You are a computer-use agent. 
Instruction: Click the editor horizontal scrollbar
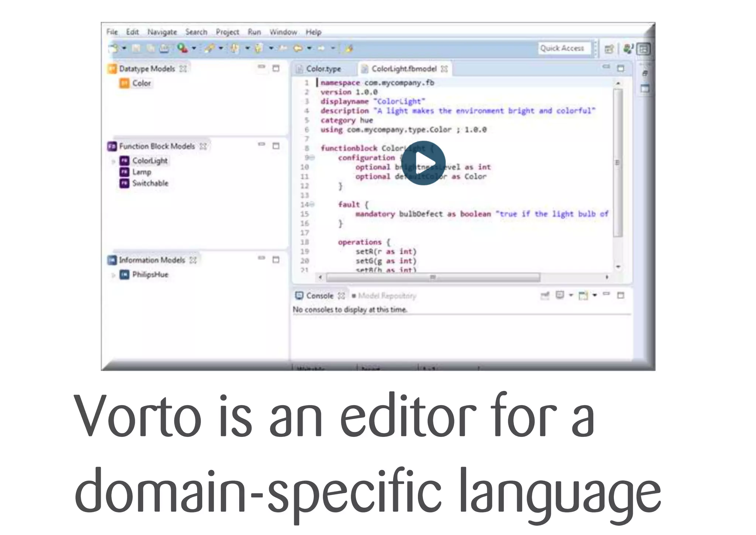pos(433,277)
